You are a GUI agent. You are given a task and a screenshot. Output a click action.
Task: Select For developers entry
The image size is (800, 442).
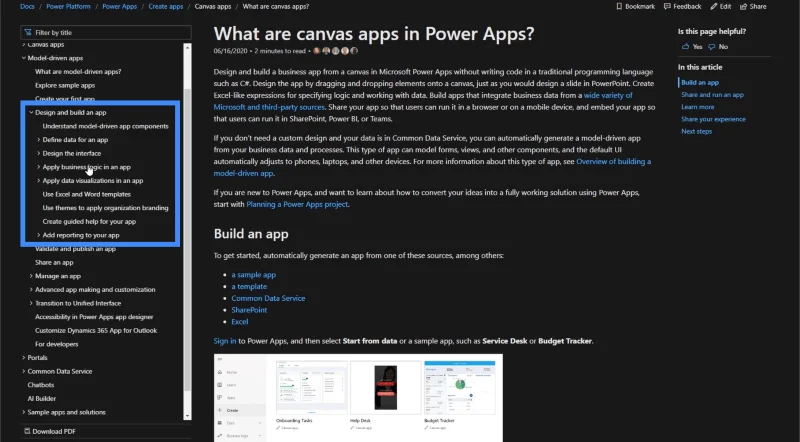click(57, 344)
